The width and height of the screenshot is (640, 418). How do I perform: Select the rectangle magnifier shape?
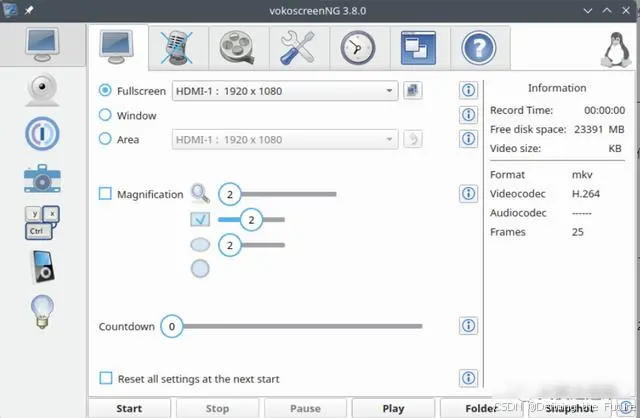point(200,220)
